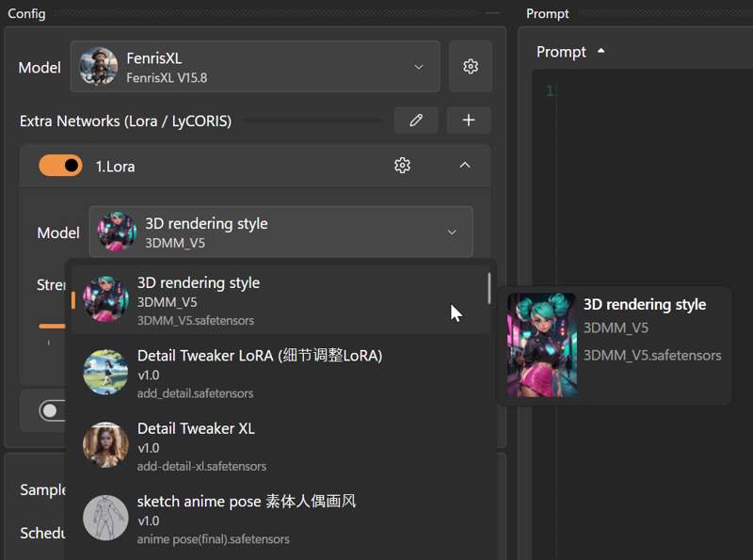753x560 pixels.
Task: Click the dropdown list scrollbar
Action: (489, 288)
